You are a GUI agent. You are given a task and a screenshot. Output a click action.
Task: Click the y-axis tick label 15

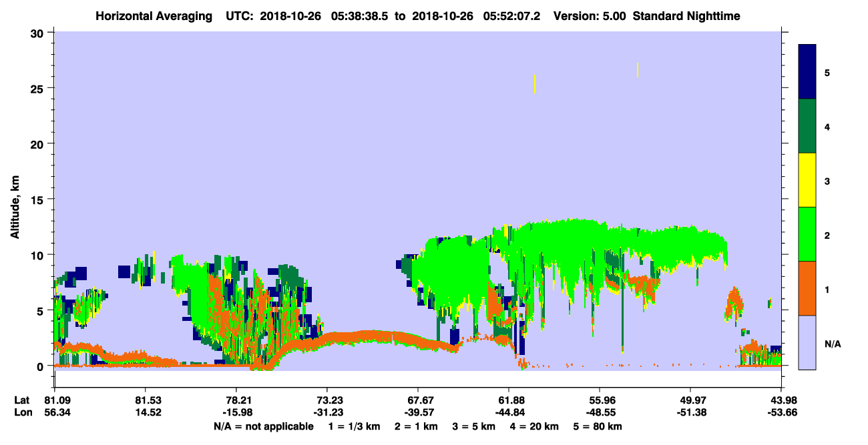[37, 199]
